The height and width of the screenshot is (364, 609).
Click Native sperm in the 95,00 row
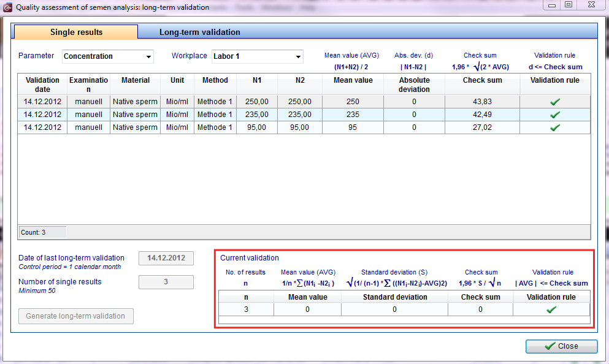[135, 127]
